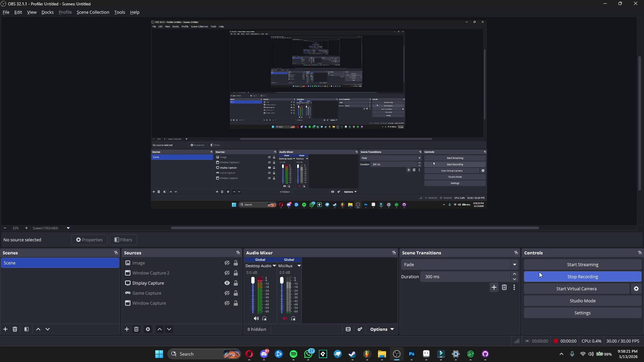
Task: Remove selected source using Sources trash icon
Action: (136, 329)
